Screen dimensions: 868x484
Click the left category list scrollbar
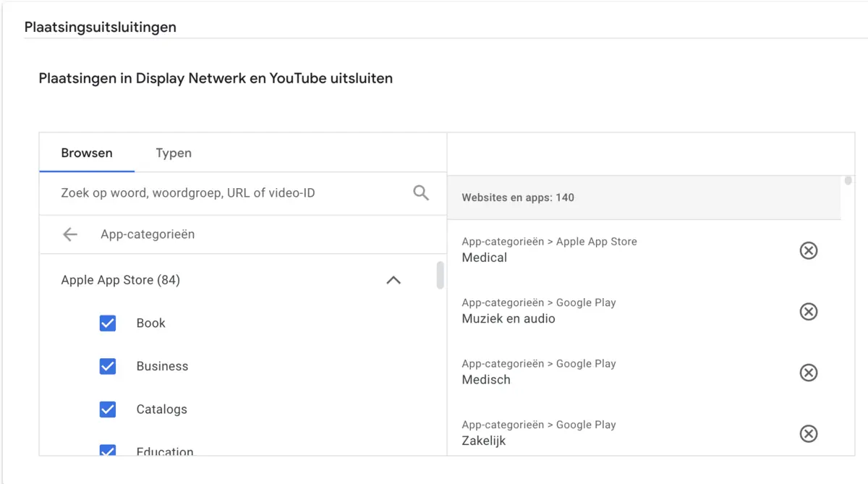(x=441, y=276)
